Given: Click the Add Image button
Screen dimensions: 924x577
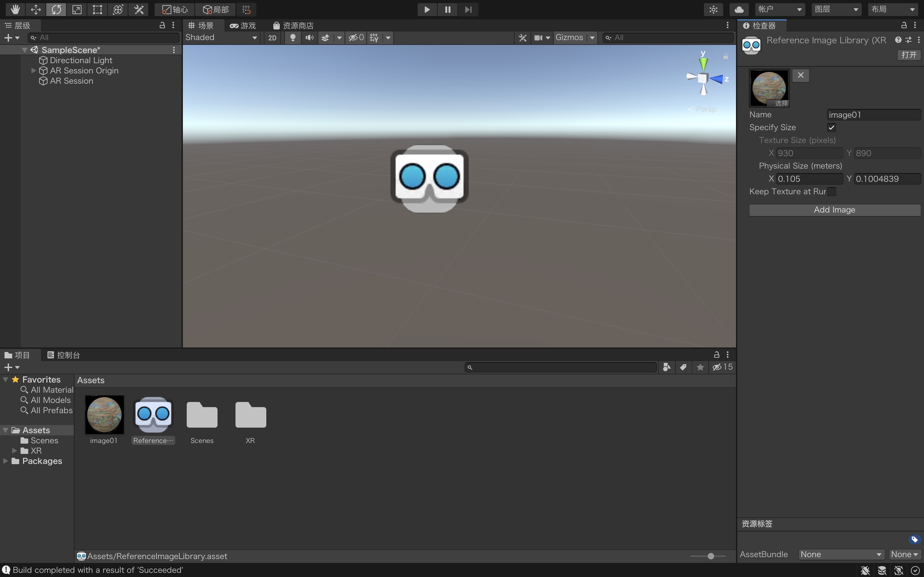Looking at the screenshot, I should point(835,210).
